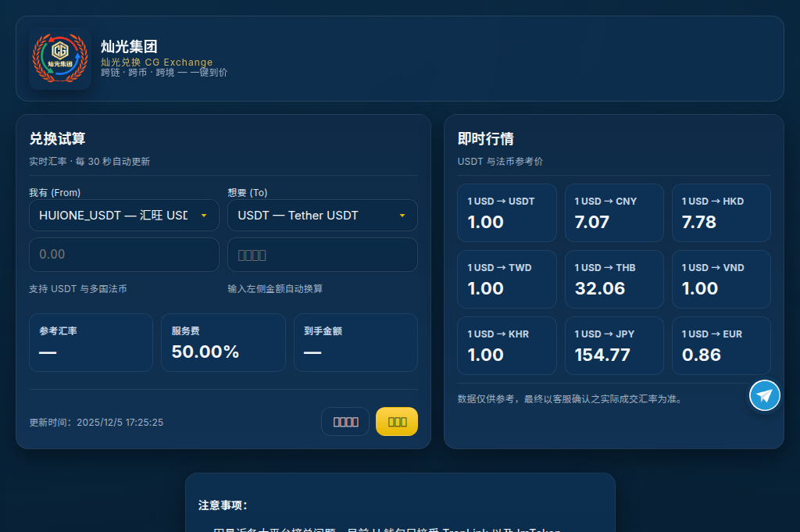Click the outlined dark button beside the yellow button
The height and width of the screenshot is (532, 800).
coord(345,421)
